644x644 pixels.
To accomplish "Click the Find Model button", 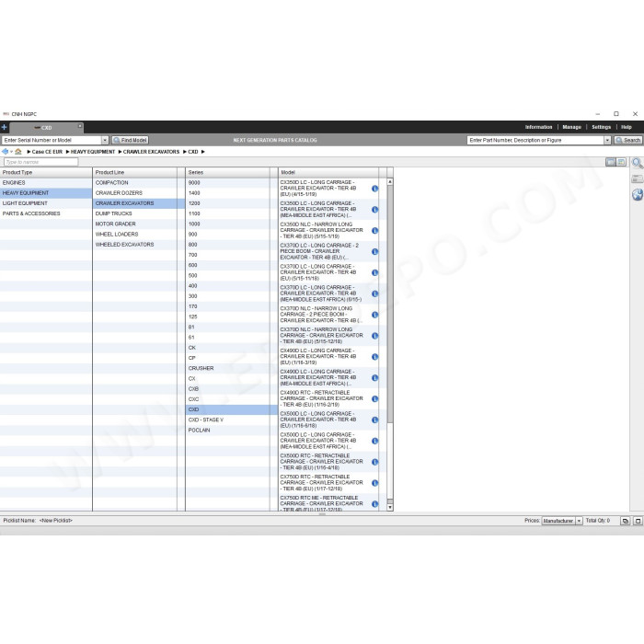I will pyautogui.click(x=131, y=141).
